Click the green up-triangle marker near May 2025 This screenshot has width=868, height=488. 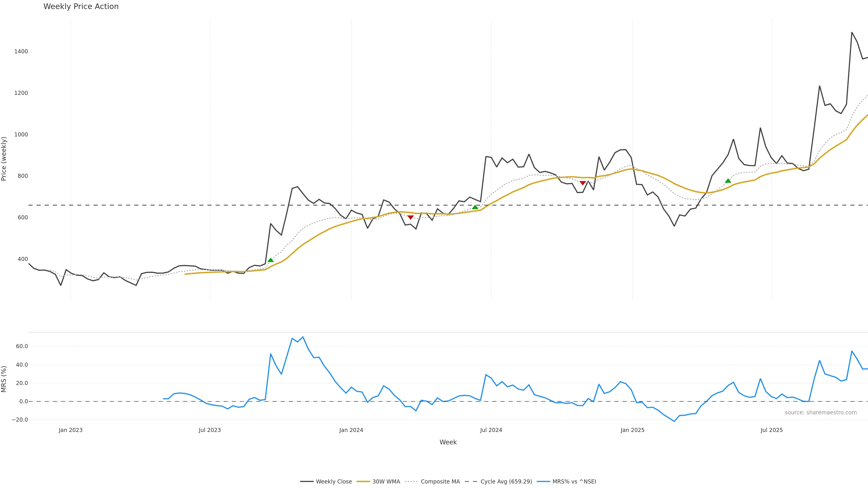click(x=728, y=181)
